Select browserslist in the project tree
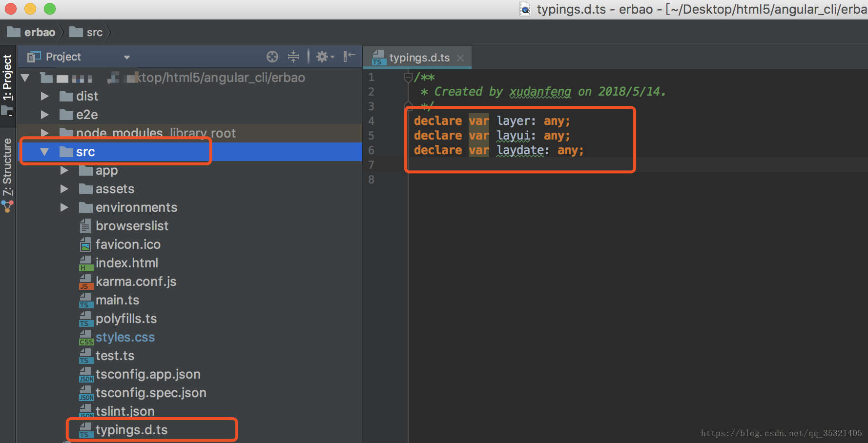Screen dimensions: 868x443 coord(132,226)
